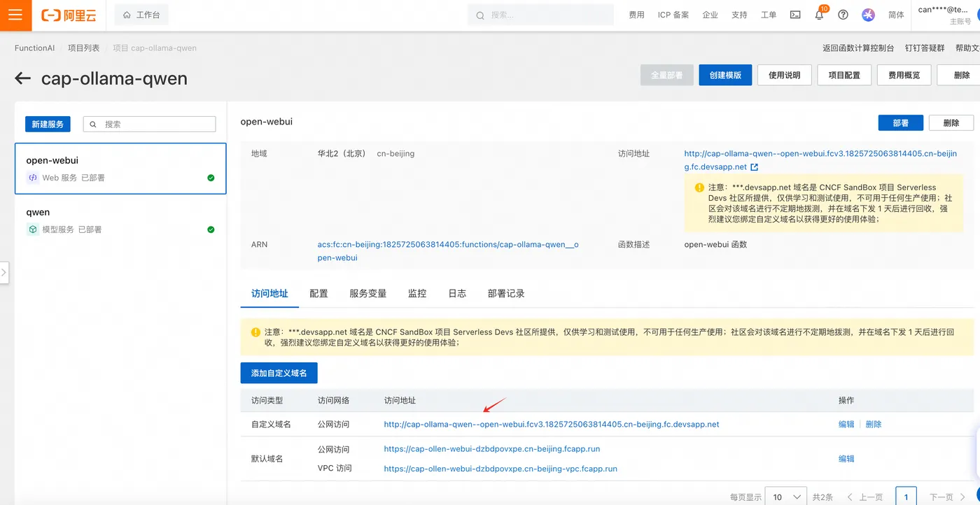Open the custom domain devsapp.net URL in table

(552, 425)
